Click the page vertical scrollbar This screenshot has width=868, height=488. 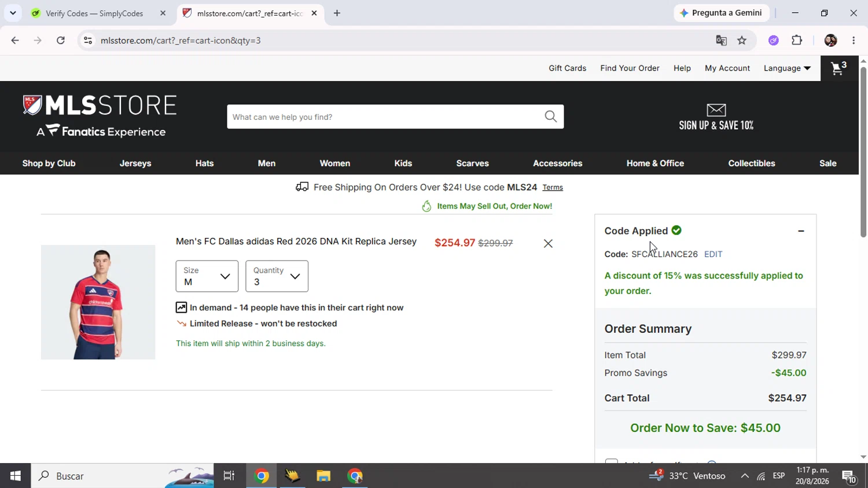[863, 152]
